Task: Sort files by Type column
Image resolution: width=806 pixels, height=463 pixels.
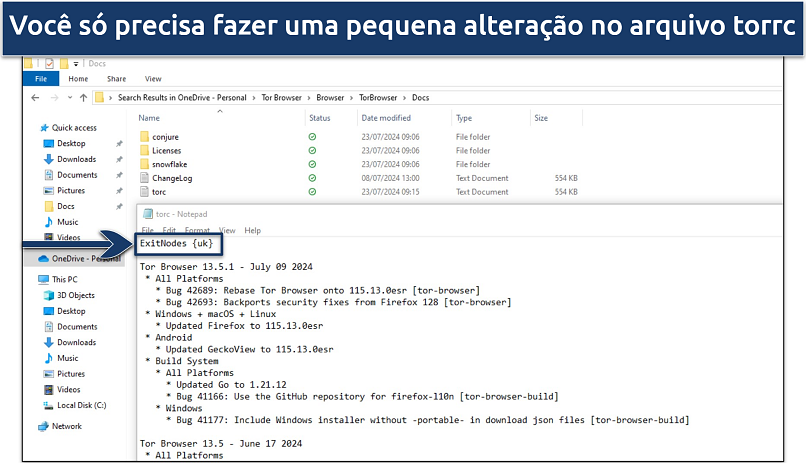Action: (x=464, y=118)
